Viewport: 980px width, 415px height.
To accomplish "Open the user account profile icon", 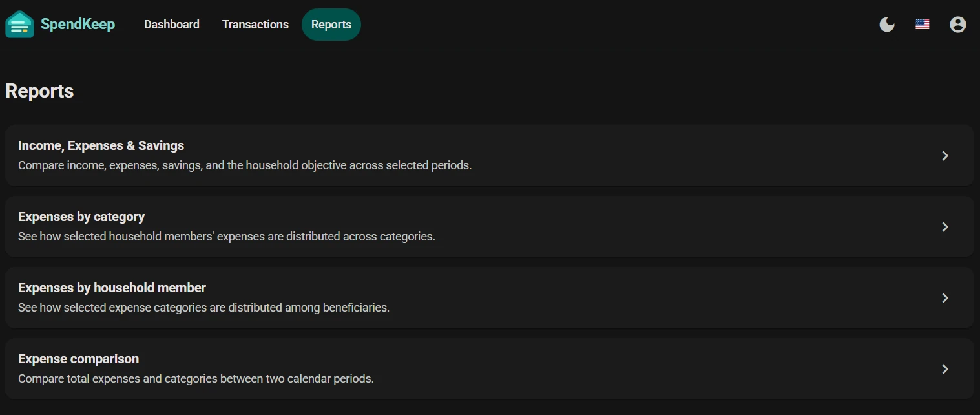I will tap(958, 25).
